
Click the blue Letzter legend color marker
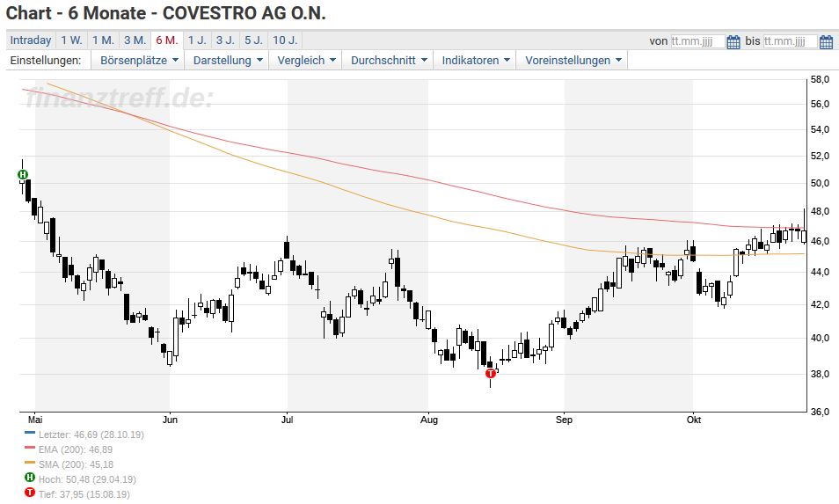(x=30, y=432)
